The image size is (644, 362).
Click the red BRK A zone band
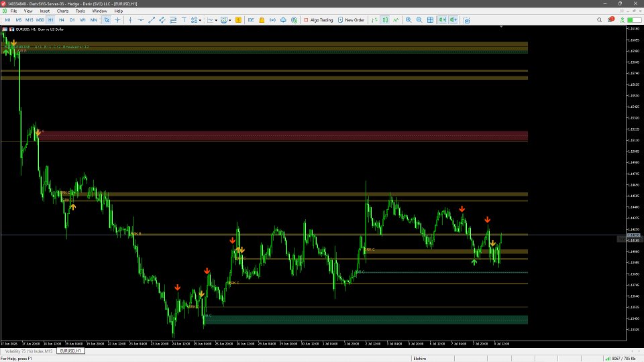[283, 135]
